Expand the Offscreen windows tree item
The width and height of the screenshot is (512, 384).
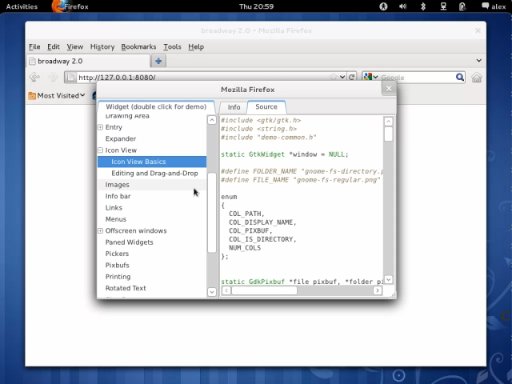[x=100, y=231]
